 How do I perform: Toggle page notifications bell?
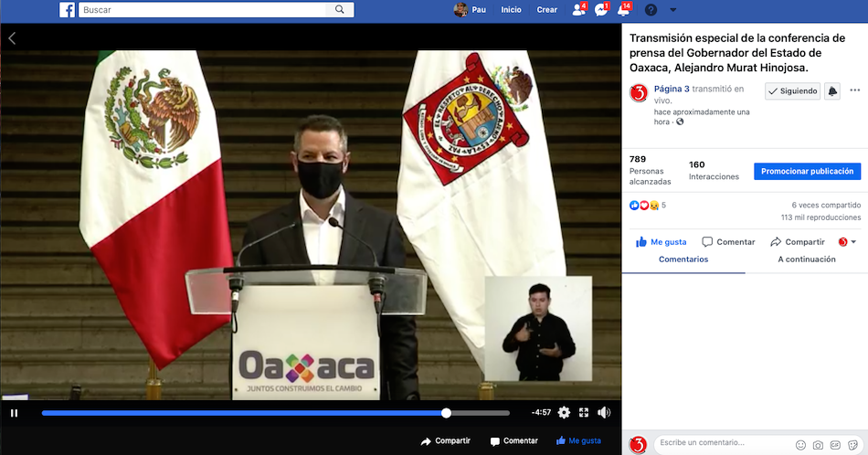pos(832,90)
